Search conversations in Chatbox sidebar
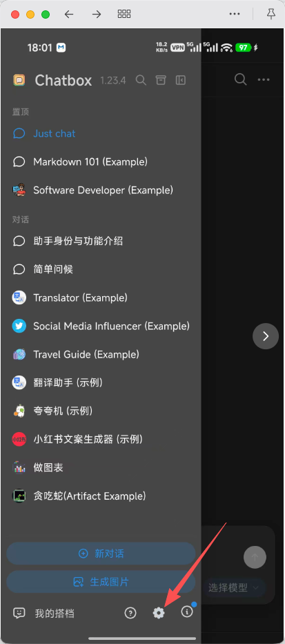The image size is (285, 644). point(141,80)
